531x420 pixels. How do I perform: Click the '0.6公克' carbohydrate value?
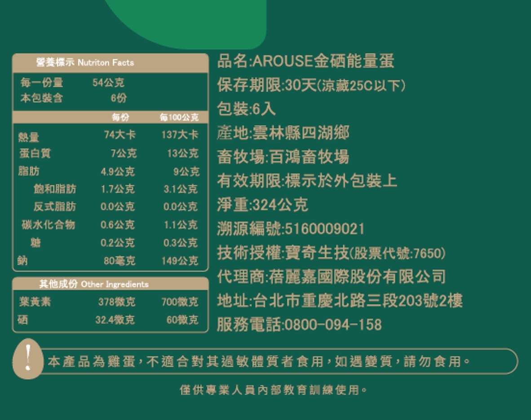118,224
